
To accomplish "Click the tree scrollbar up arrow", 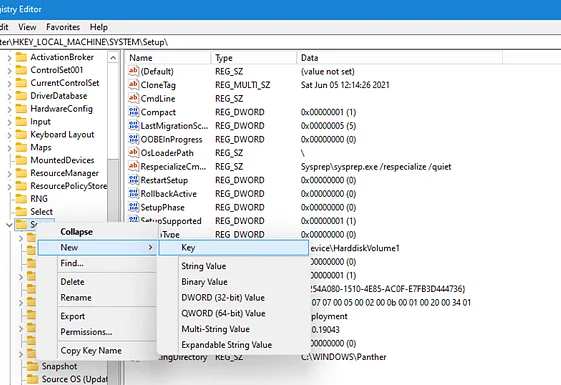I will pos(113,58).
